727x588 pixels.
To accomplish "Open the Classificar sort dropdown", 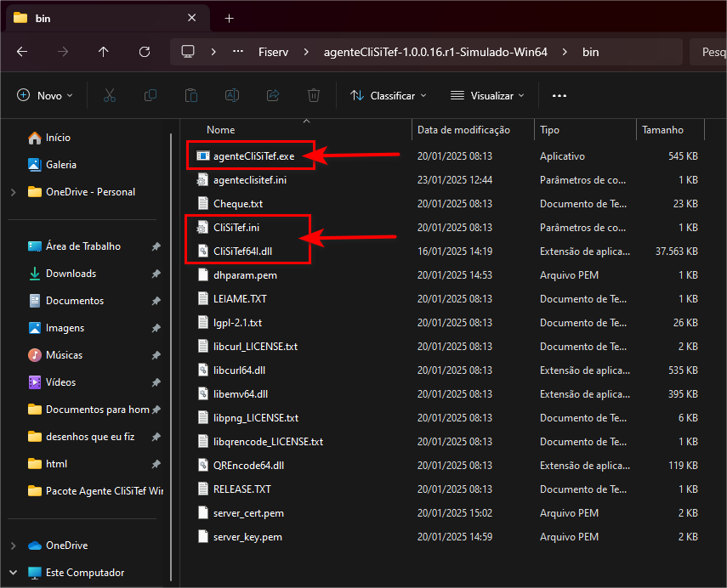I will click(x=389, y=95).
